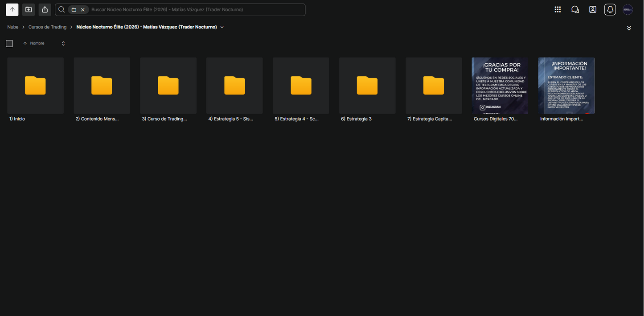
Task: Click the share folder icon
Action: 45,9
